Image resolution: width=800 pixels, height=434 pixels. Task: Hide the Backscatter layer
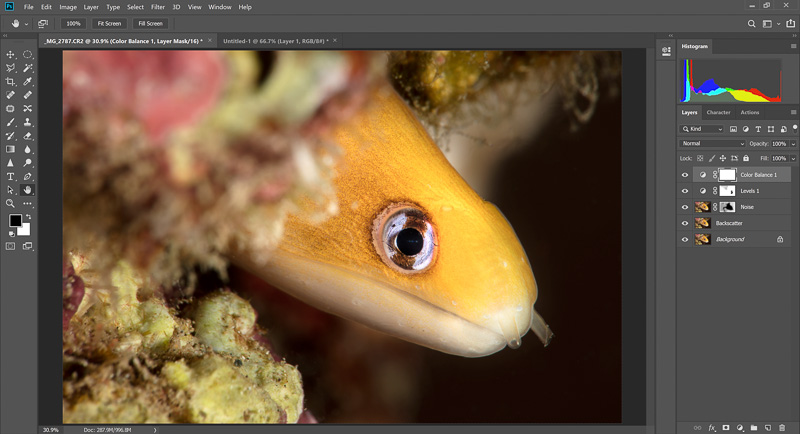pos(685,223)
